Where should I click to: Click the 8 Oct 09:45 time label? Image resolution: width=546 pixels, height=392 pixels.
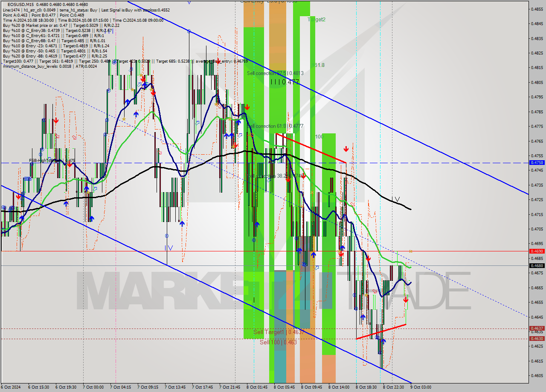[311, 387]
